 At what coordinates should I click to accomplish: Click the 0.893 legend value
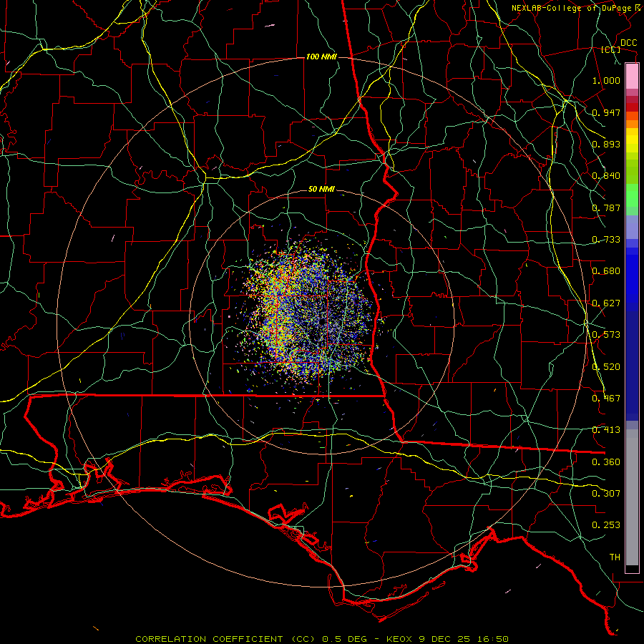(606, 144)
